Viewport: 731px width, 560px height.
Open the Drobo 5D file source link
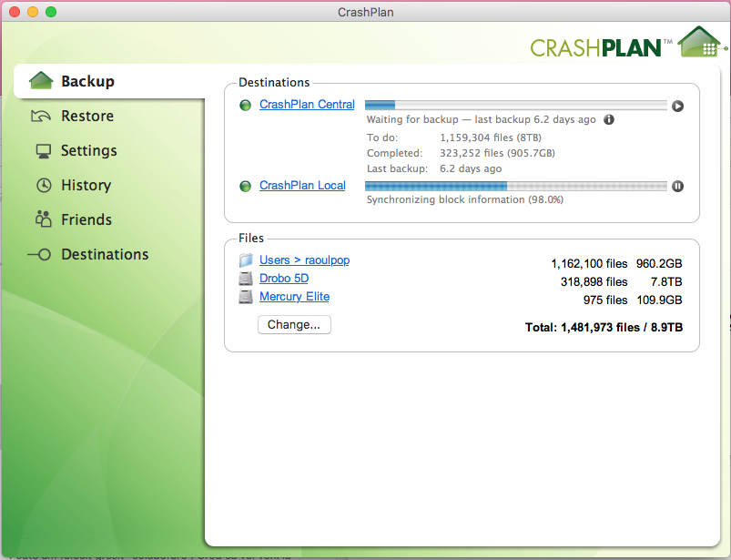284,279
